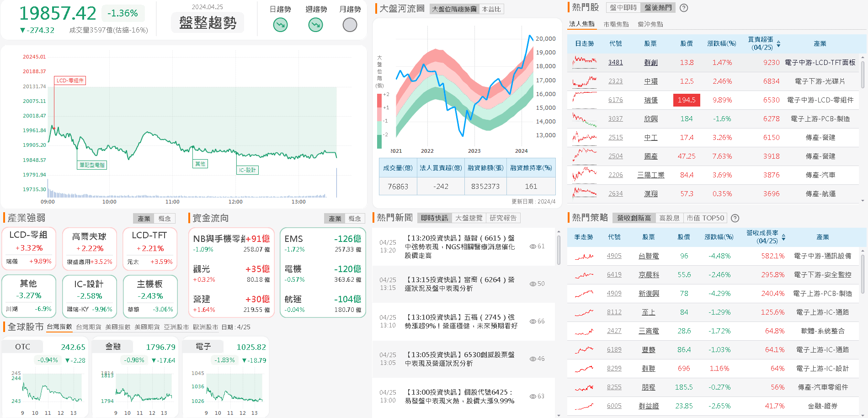Select 產業 toggle in 產業強弱

tap(144, 219)
